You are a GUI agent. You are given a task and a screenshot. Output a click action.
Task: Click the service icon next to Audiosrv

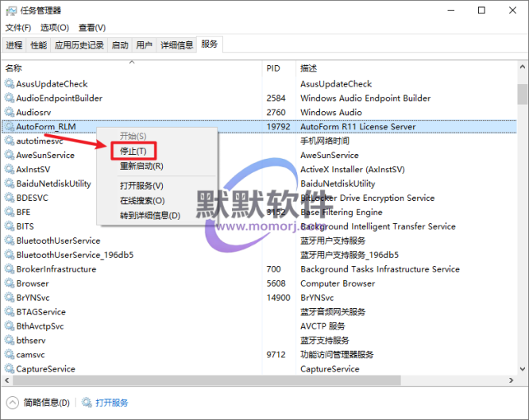[10, 113]
